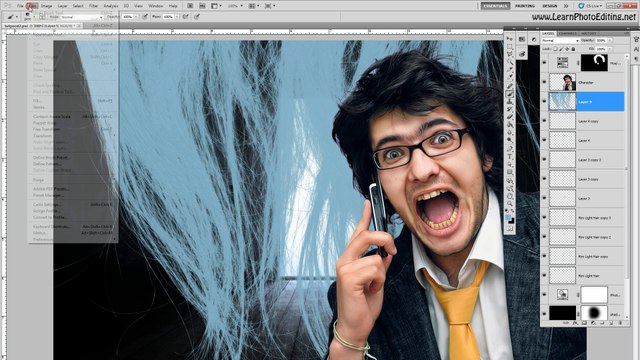Open the brush Opacity dropdown arrow
The height and width of the screenshot is (360, 640).
point(136,17)
